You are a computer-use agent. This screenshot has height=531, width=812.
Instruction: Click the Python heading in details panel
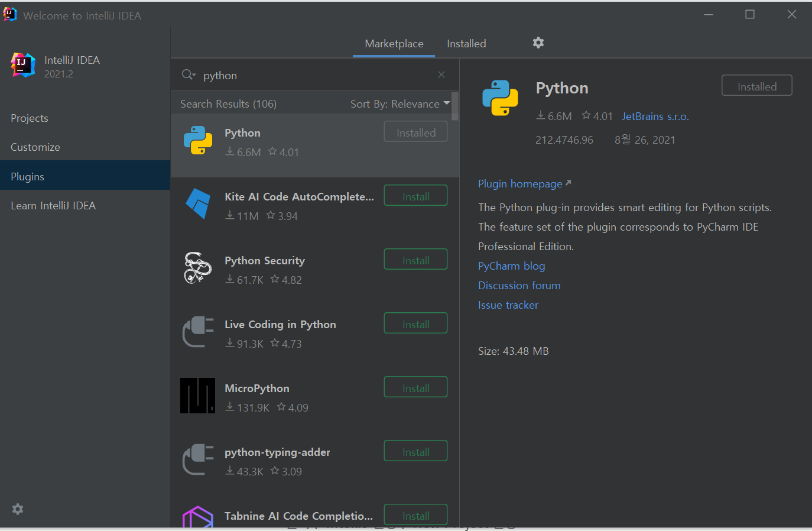[562, 88]
